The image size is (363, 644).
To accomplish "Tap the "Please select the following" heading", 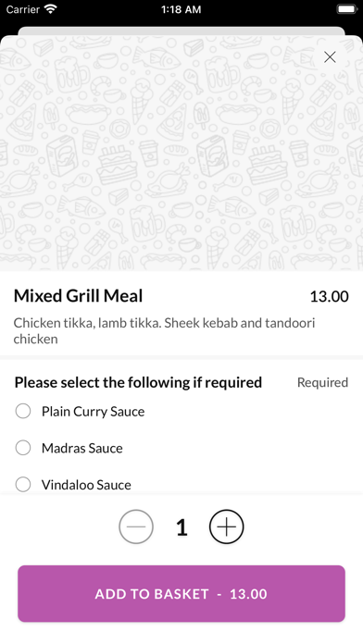I will click(138, 382).
